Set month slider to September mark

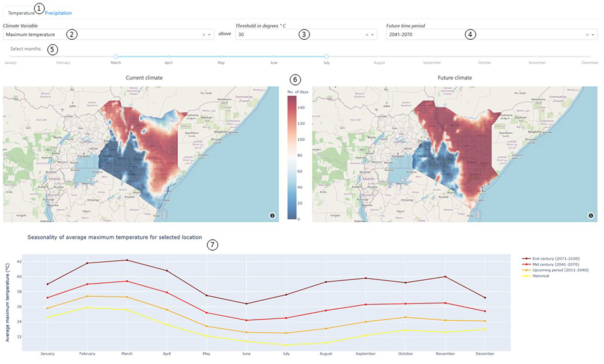tap(432, 56)
